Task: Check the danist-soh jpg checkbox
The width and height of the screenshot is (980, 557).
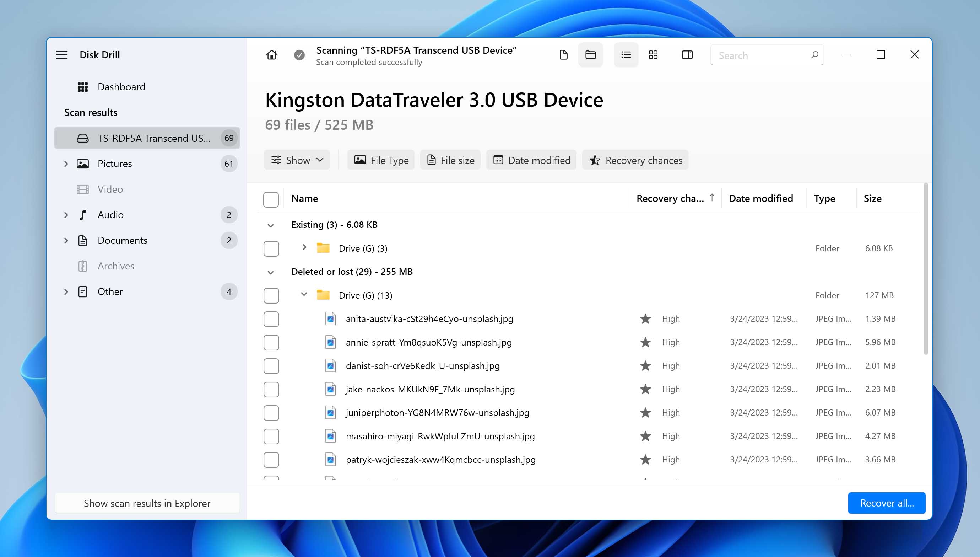Action: point(271,366)
